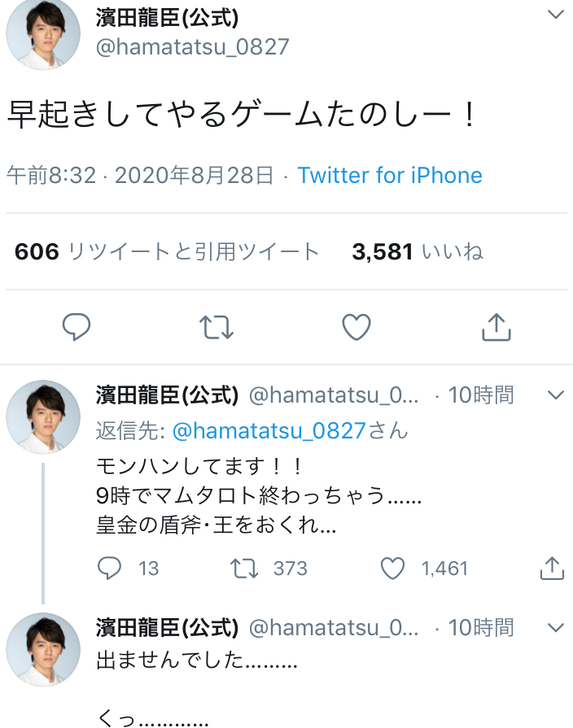Open avatar on the 出ませんでした tweet

pyautogui.click(x=43, y=650)
